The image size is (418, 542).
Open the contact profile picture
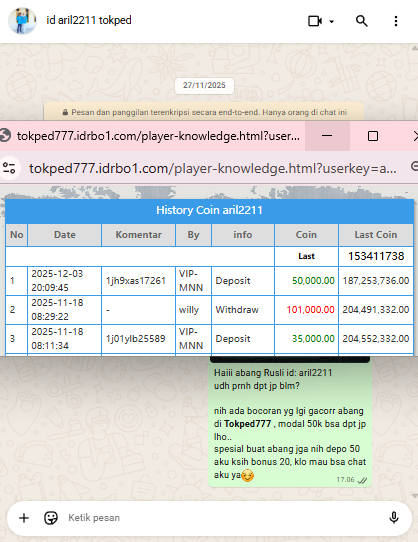22,21
